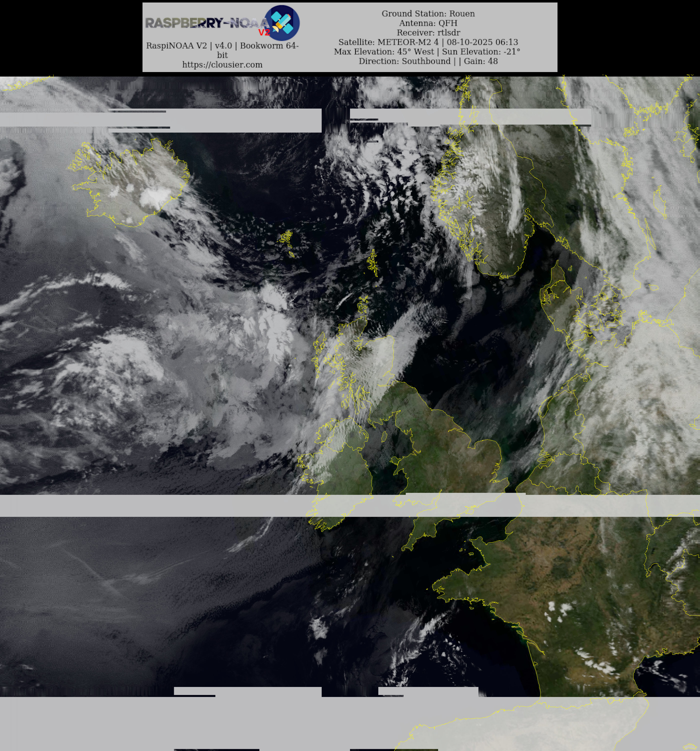Click the Ground Station: Rouen label
Viewport: 700px width, 751px height.
(x=428, y=14)
